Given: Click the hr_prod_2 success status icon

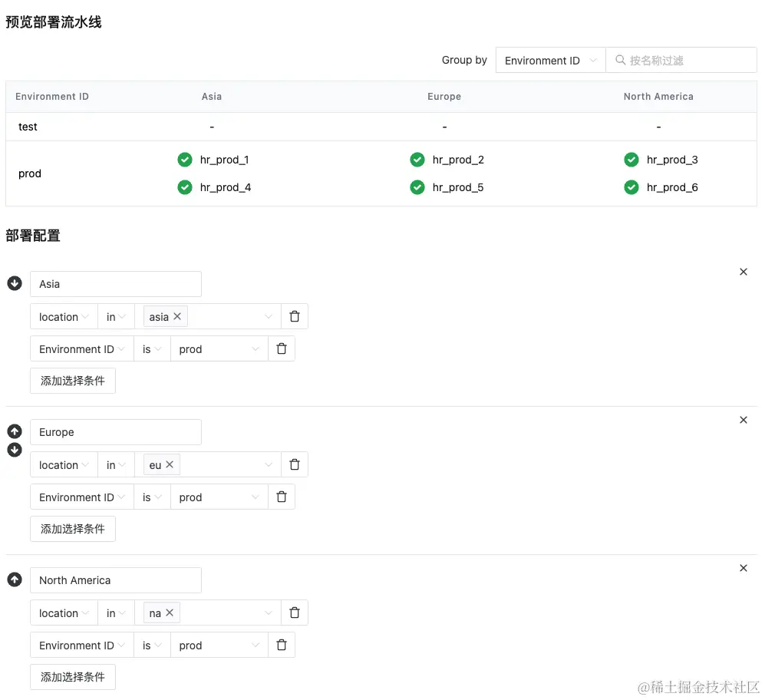Looking at the screenshot, I should (417, 160).
